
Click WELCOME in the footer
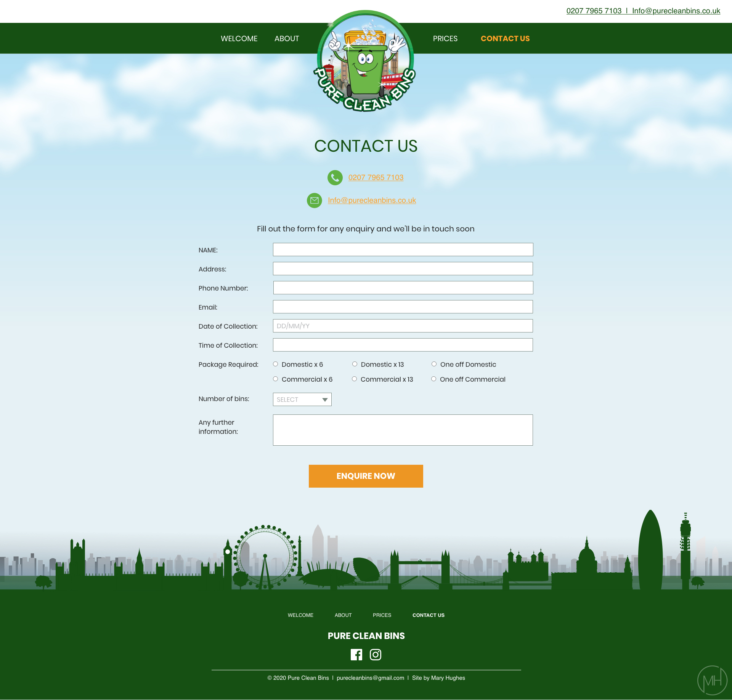[x=300, y=615]
